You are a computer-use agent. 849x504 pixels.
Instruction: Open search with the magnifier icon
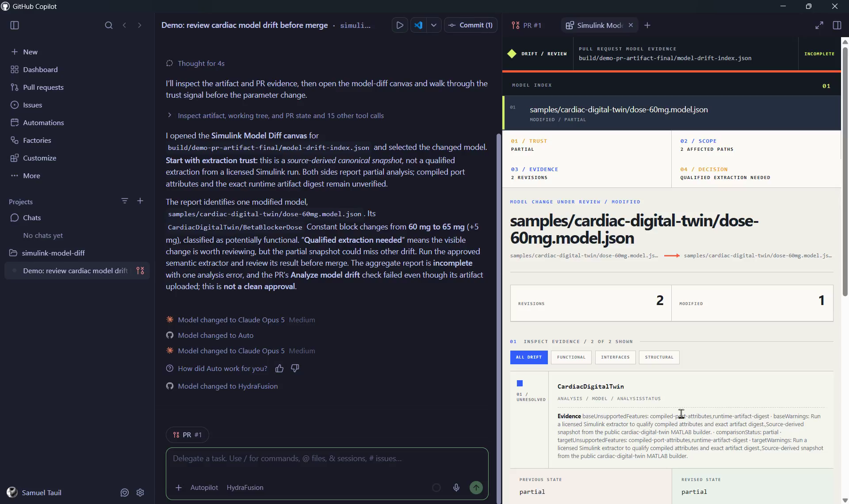pyautogui.click(x=109, y=25)
